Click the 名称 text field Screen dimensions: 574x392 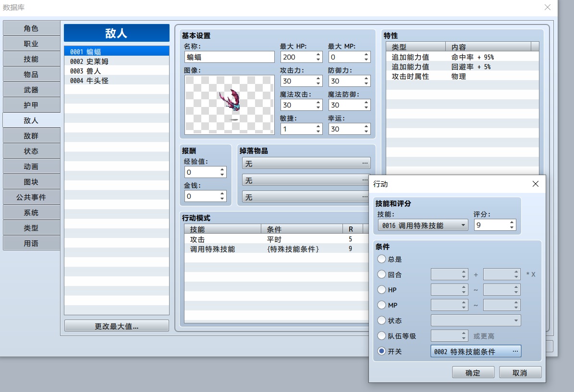pos(230,57)
